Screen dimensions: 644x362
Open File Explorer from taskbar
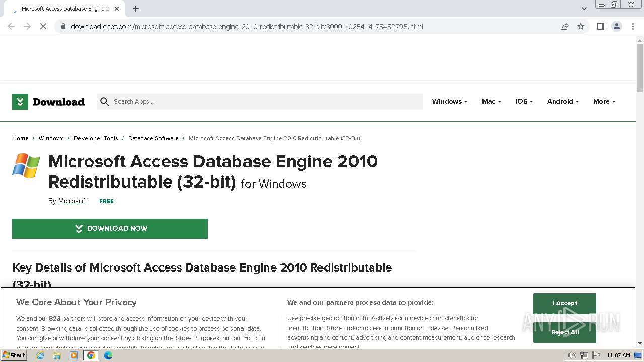57,355
